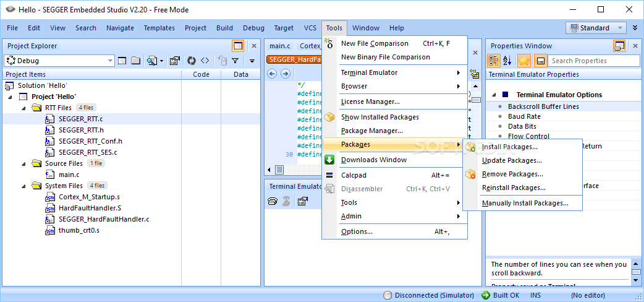The image size is (644, 302).
Task: Collapse the Project 'Hello' tree node
Action: point(10,97)
